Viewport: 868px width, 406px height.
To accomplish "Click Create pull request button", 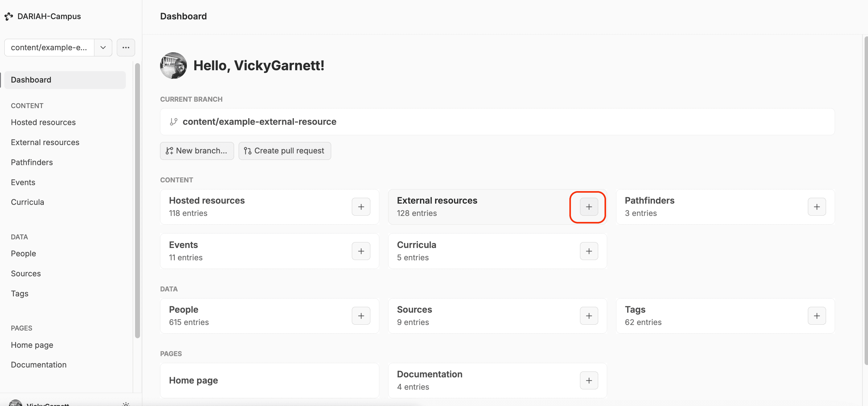I will [284, 151].
